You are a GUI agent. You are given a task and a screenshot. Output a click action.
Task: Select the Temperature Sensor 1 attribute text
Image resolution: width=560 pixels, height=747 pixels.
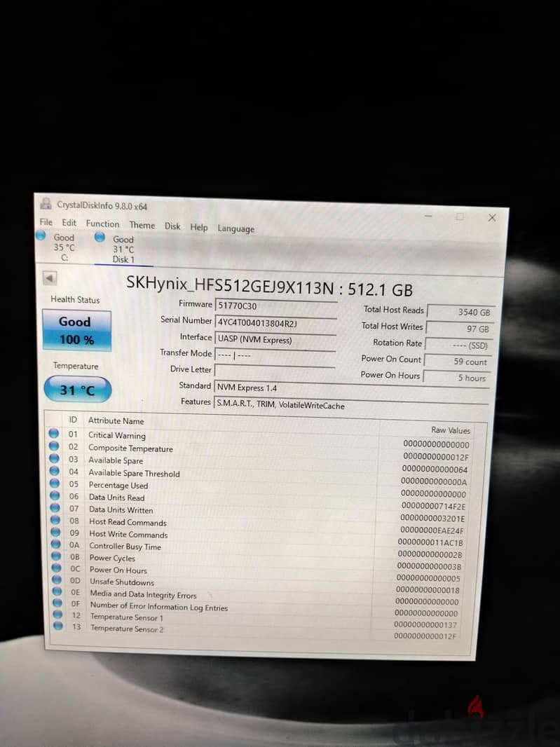(127, 617)
